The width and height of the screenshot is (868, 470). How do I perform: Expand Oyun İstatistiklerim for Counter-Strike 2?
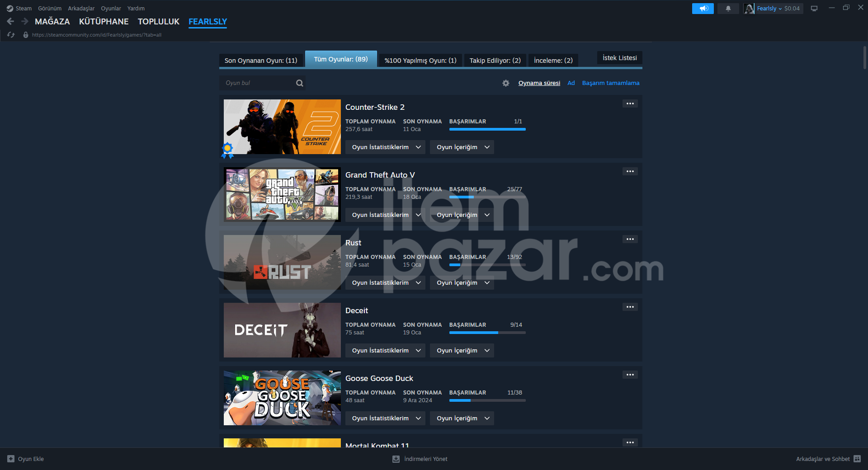(385, 147)
